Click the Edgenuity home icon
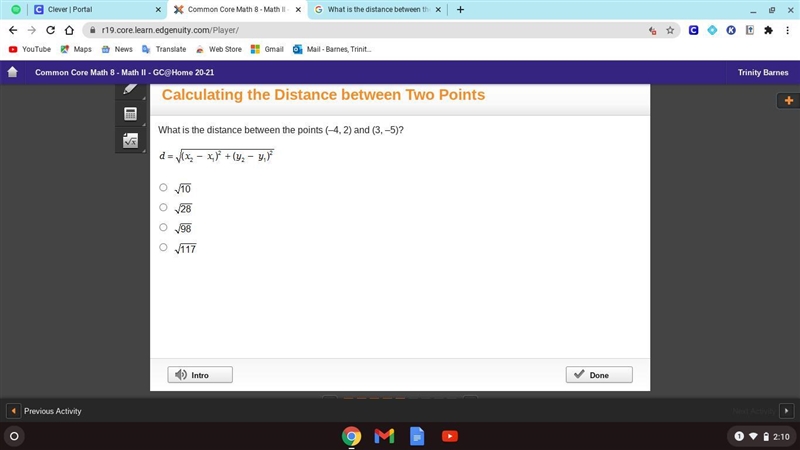The height and width of the screenshot is (450, 800). click(13, 72)
